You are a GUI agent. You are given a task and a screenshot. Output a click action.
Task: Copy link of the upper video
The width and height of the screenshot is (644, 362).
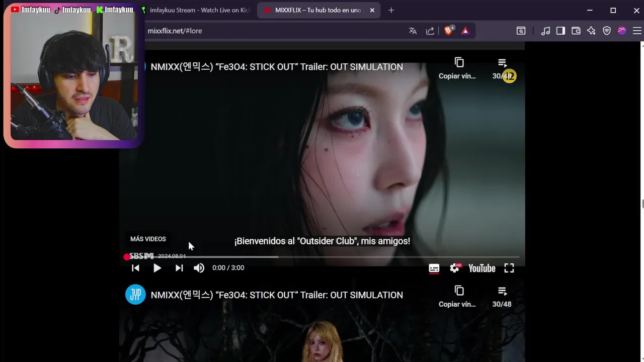[457, 68]
